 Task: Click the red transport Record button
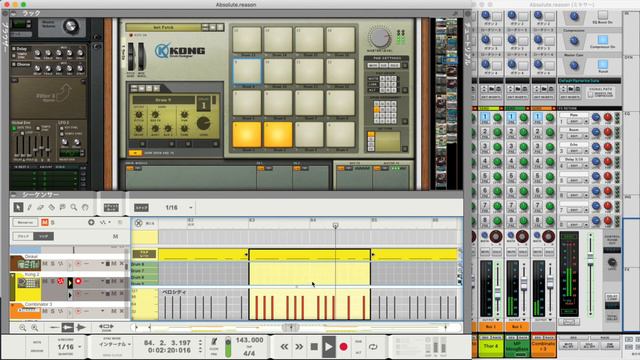[343, 347]
